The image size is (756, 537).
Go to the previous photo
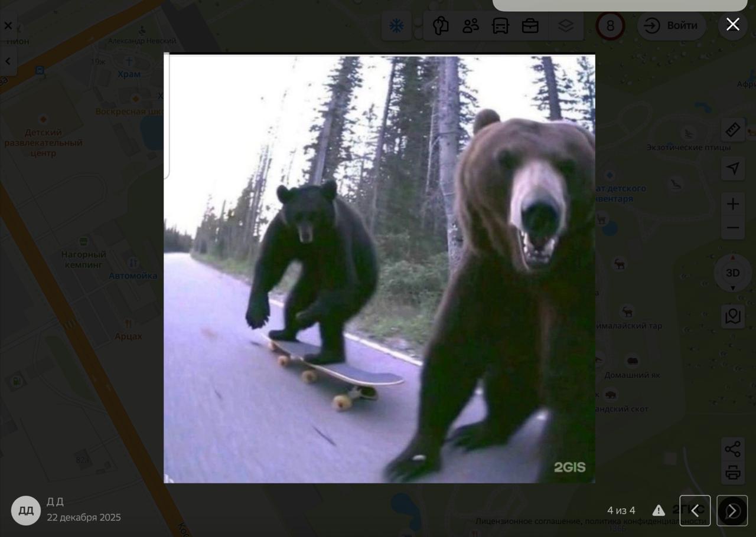695,510
